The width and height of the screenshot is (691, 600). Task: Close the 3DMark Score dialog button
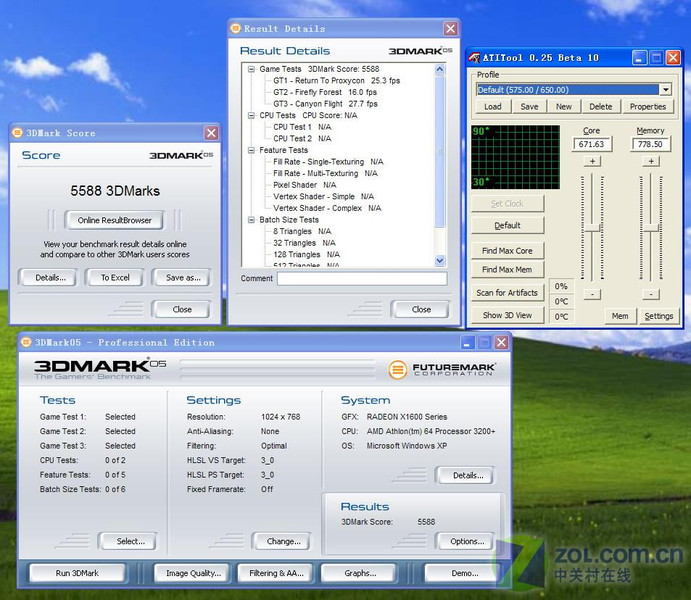point(182,309)
